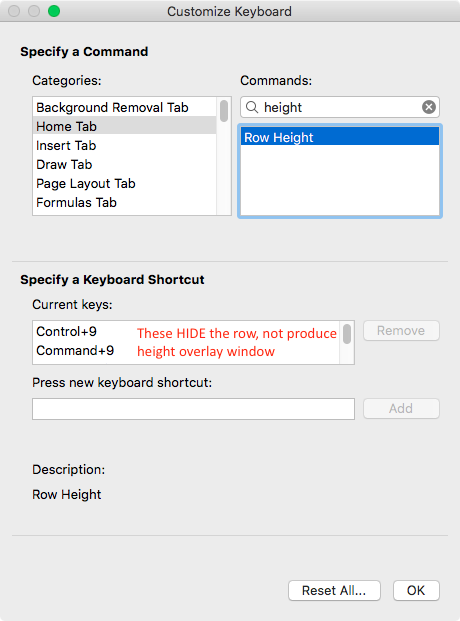
Task: Clear the height search with the X icon
Action: [x=429, y=107]
